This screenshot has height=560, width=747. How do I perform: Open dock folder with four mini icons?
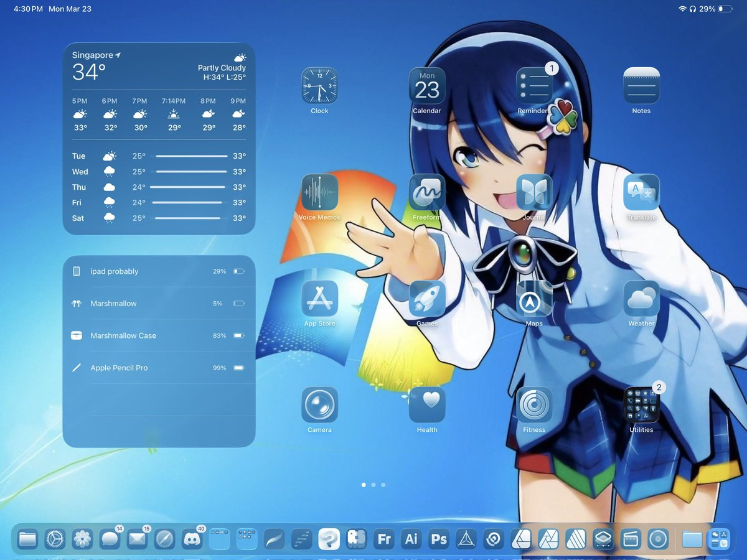point(220,539)
